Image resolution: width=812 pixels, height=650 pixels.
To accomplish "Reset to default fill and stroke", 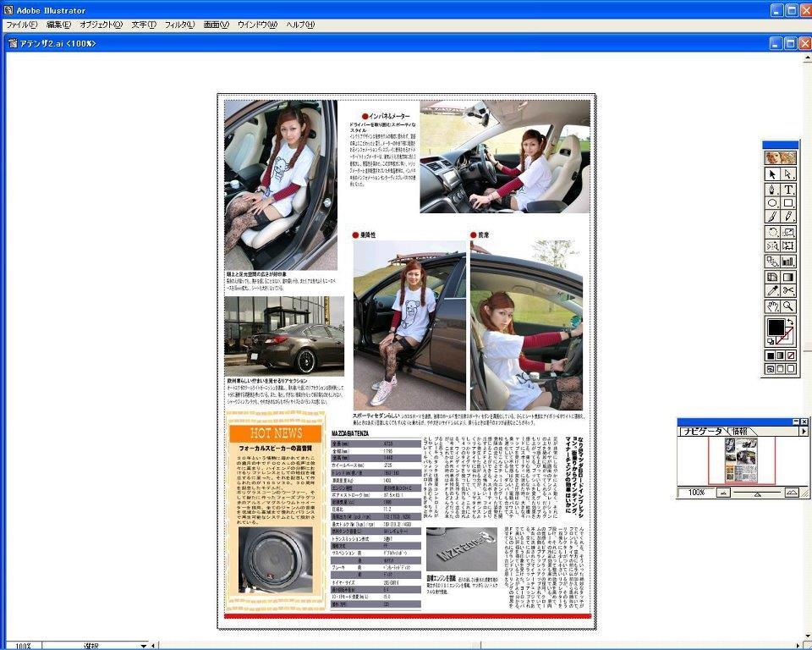I will (771, 341).
